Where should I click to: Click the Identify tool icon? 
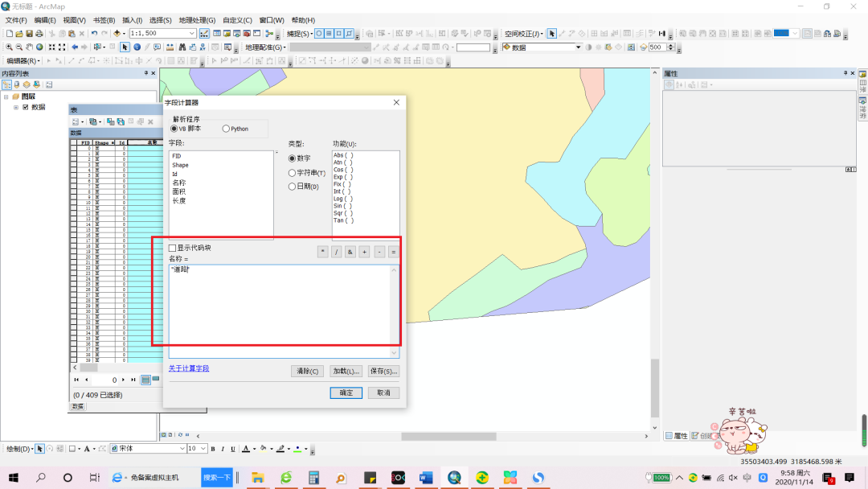click(x=137, y=47)
